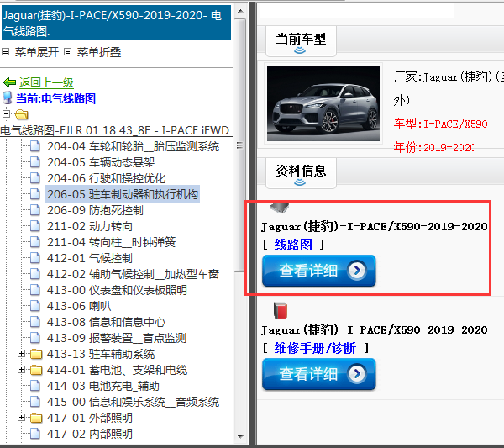Click page icon beside 211-02 动力转向
Viewport: 504px width, 448px height.
[x=35, y=226]
